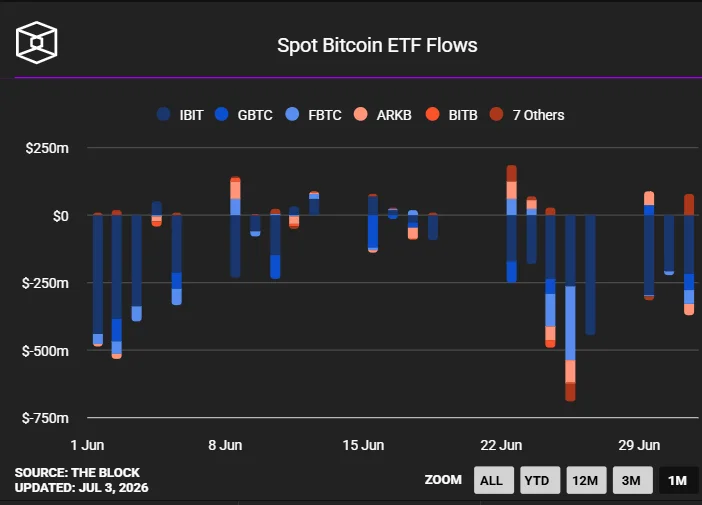This screenshot has height=505, width=702.
Task: Click The Block cube logo
Action: [36, 43]
